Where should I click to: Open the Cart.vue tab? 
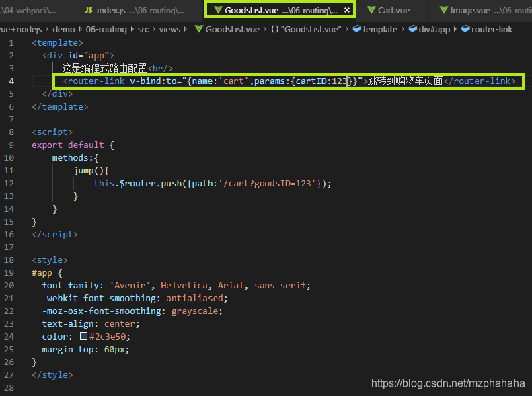coord(393,11)
